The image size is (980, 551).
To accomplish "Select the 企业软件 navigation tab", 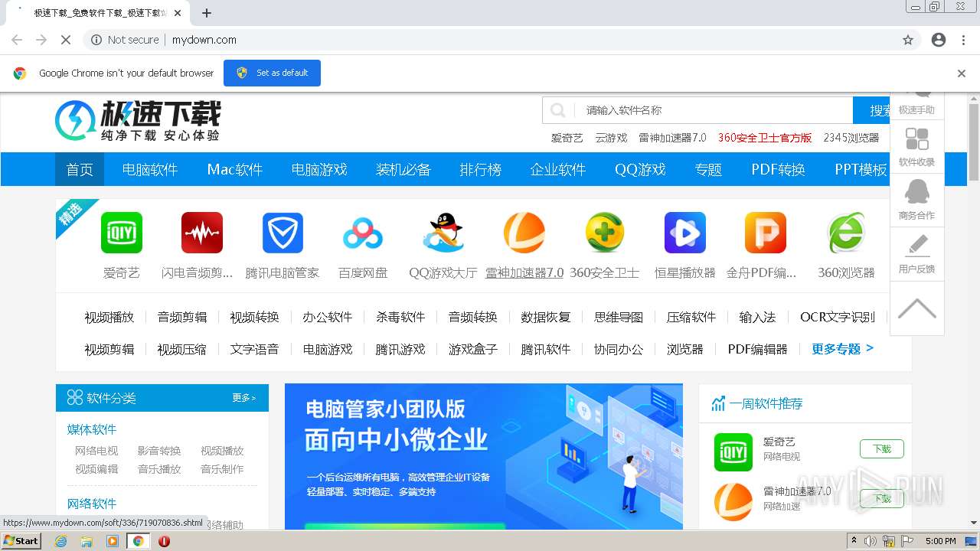I will (x=558, y=169).
